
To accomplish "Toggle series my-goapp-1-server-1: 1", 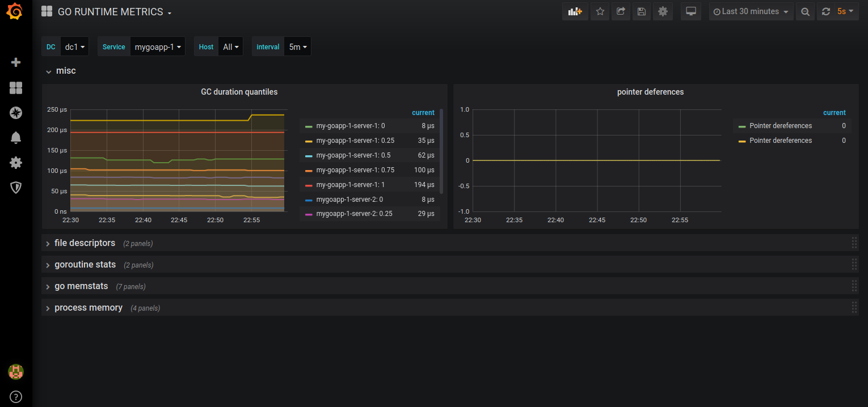I will coord(351,185).
